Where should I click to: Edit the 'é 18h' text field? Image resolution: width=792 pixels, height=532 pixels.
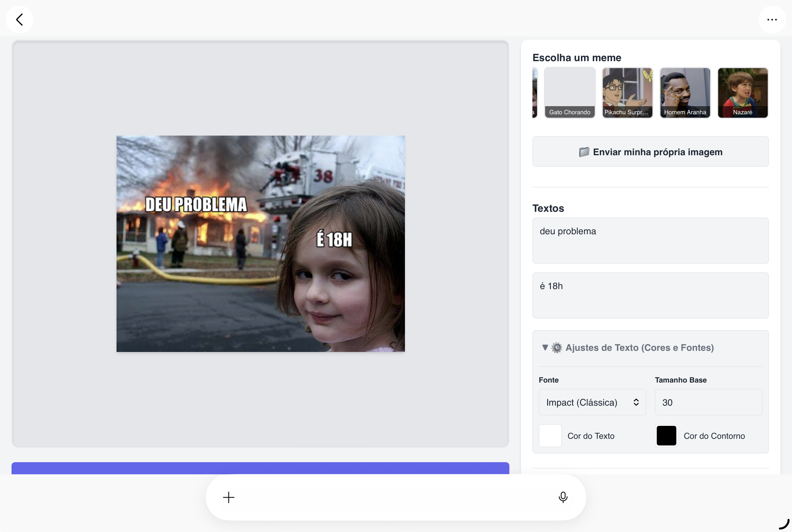pyautogui.click(x=651, y=295)
